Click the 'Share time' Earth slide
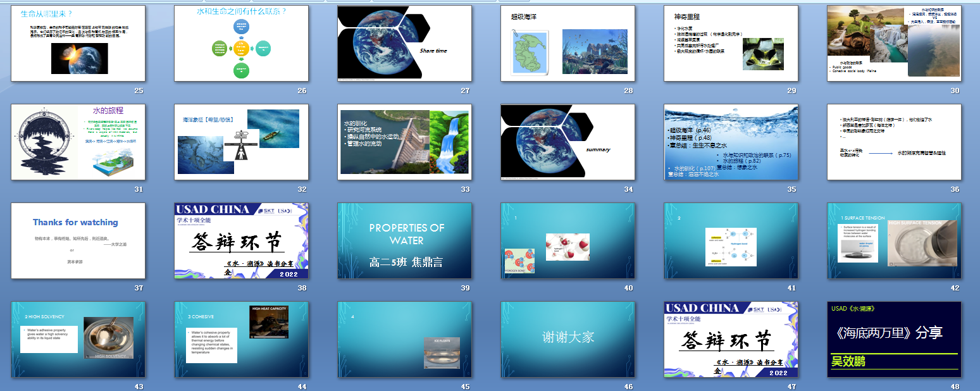Image resolution: width=980 pixels, height=391 pixels. click(405, 43)
